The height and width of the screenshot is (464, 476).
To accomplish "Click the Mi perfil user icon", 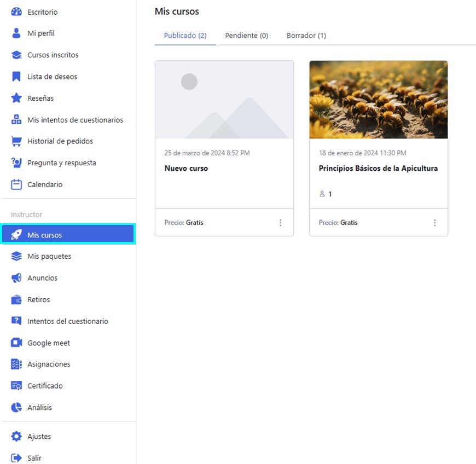I will [x=16, y=33].
